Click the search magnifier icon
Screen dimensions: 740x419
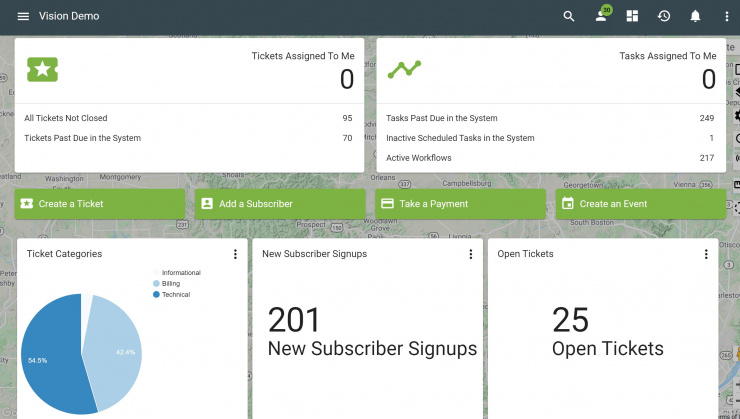click(569, 17)
